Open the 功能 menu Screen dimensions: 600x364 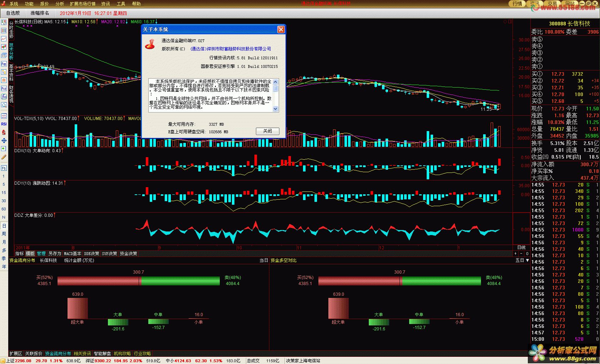[x=29, y=4]
